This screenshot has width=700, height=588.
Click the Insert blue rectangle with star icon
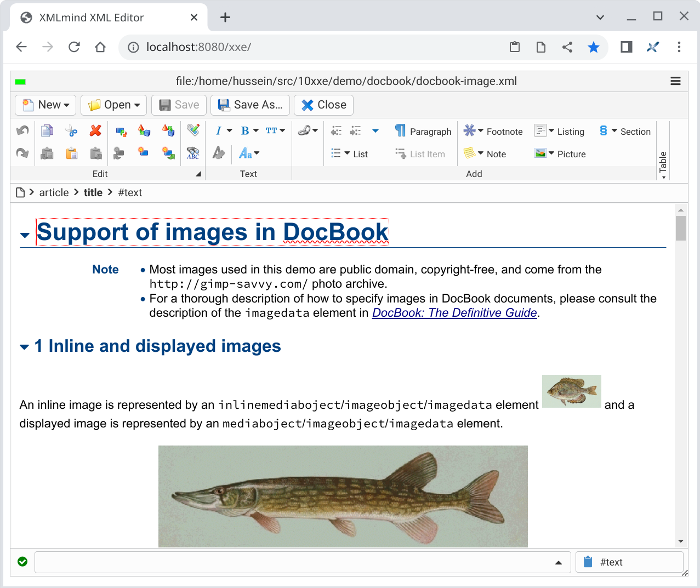(x=143, y=152)
